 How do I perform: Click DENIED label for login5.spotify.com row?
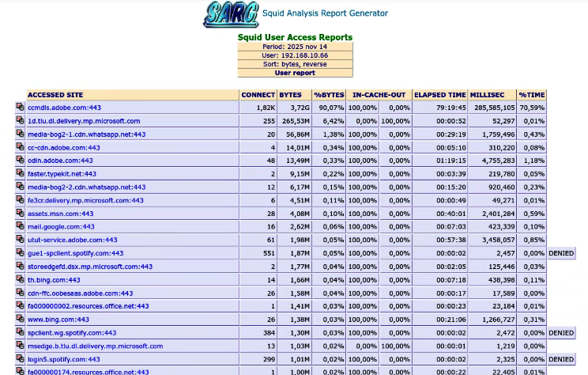pyautogui.click(x=561, y=360)
